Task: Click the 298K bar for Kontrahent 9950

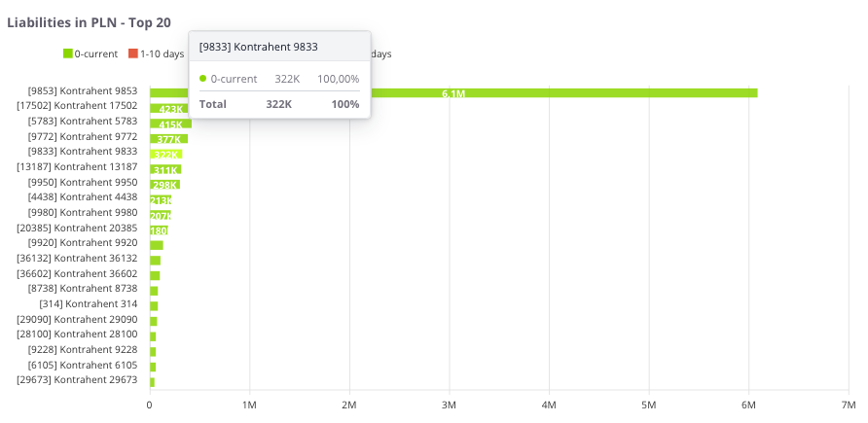Action: 164,185
